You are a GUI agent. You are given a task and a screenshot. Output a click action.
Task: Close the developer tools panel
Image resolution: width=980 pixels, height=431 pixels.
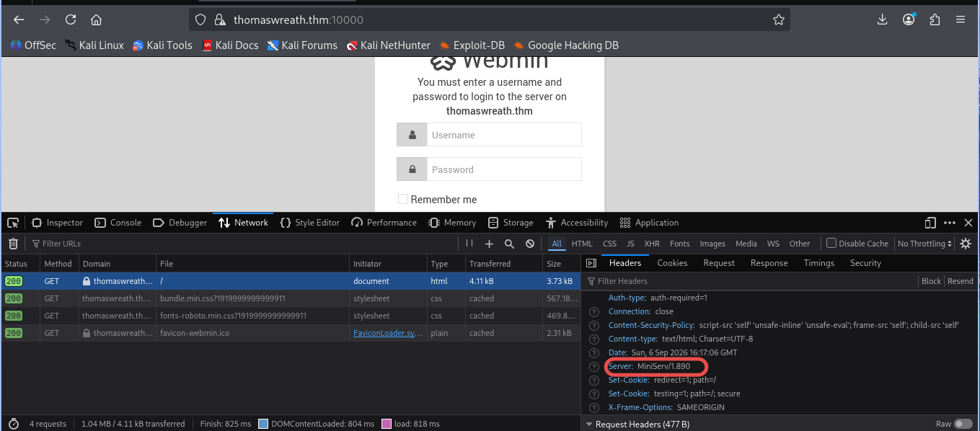(968, 223)
